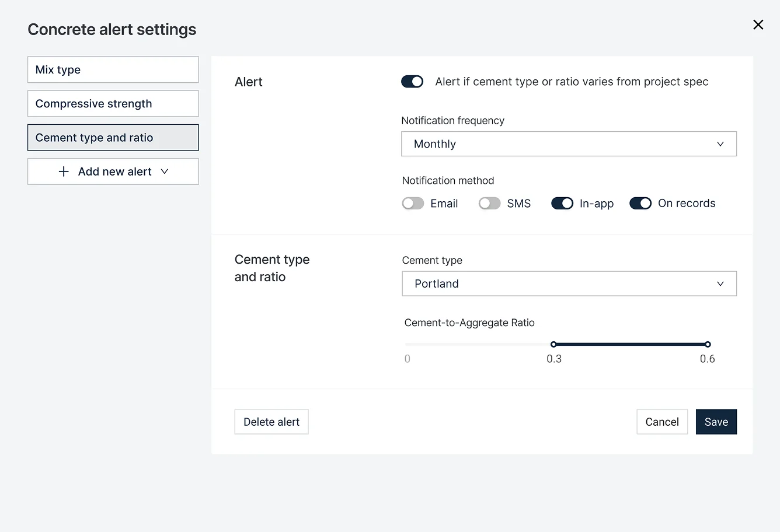The width and height of the screenshot is (780, 532).
Task: Click the plus icon in Add new alert
Action: point(64,171)
